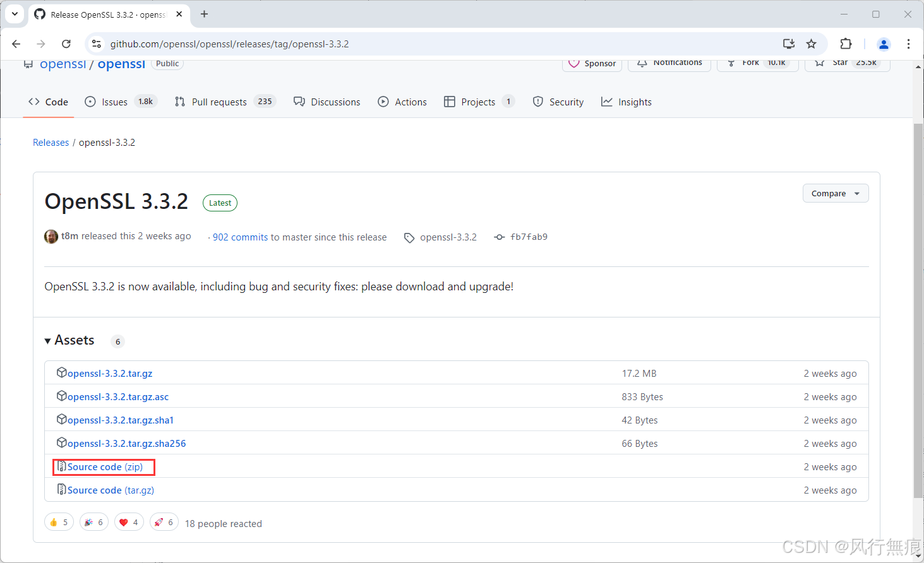Open the browser extensions puzzle icon
Image resolution: width=924 pixels, height=563 pixels.
[846, 44]
